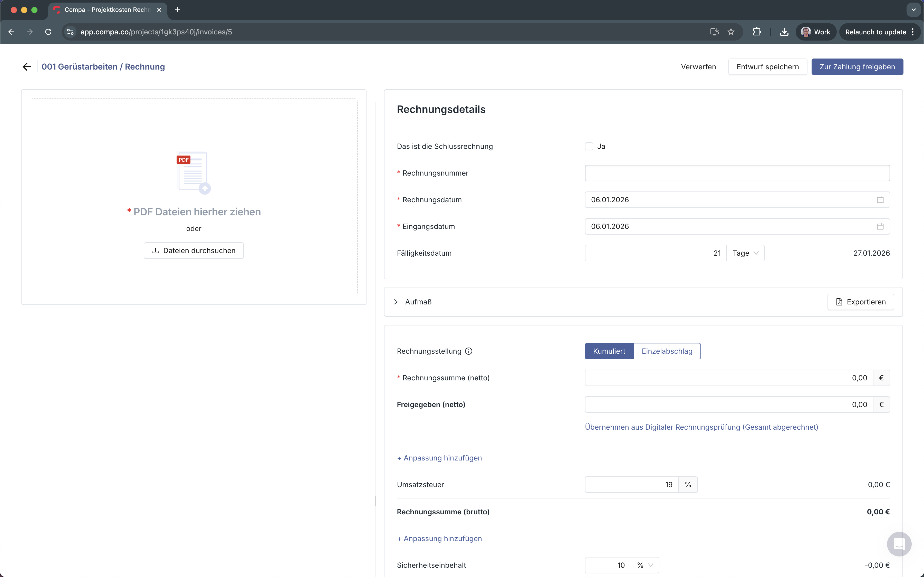Click the Rechnungsstellung info icon
Image resolution: width=924 pixels, height=577 pixels.
coord(469,351)
